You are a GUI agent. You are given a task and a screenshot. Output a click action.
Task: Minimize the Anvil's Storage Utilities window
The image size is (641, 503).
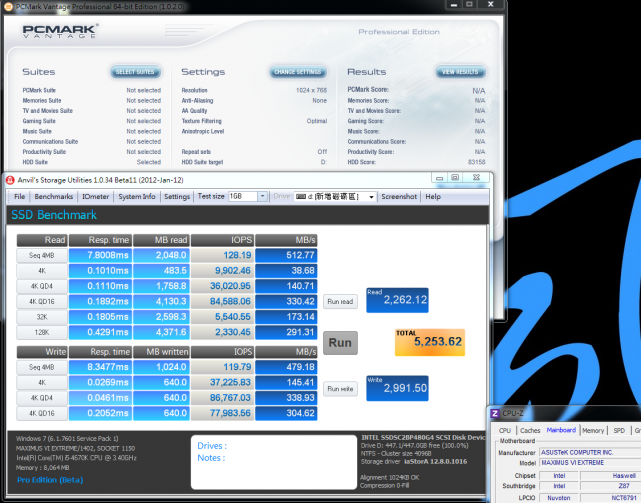point(439,178)
